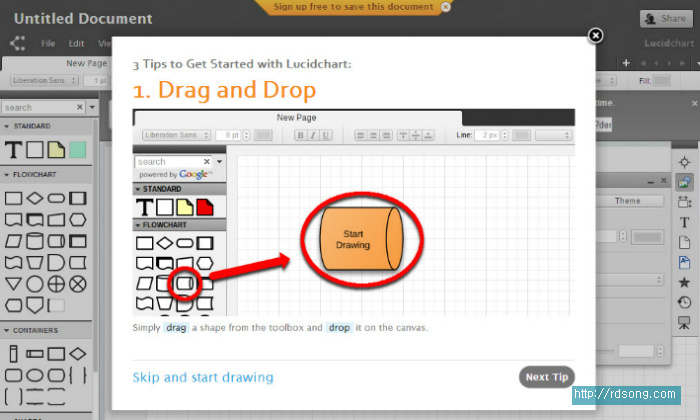Collapse the FLOWCHART shapes section
The image size is (700, 420).
click(x=6, y=174)
